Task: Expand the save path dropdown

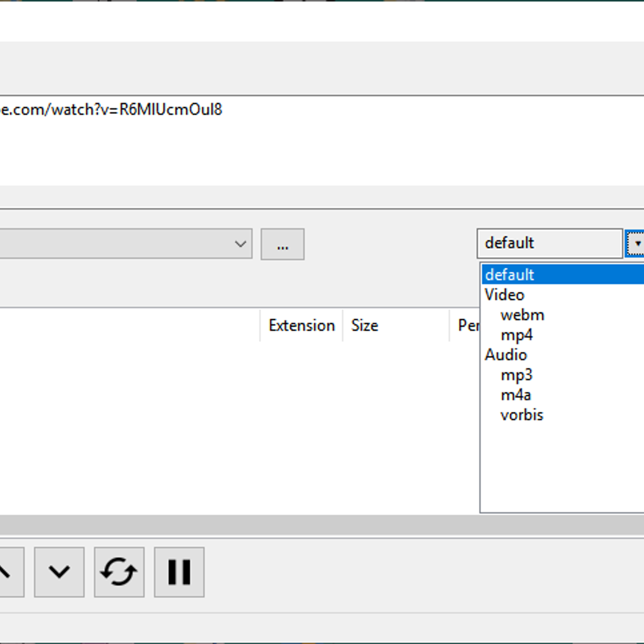Action: 240,244
